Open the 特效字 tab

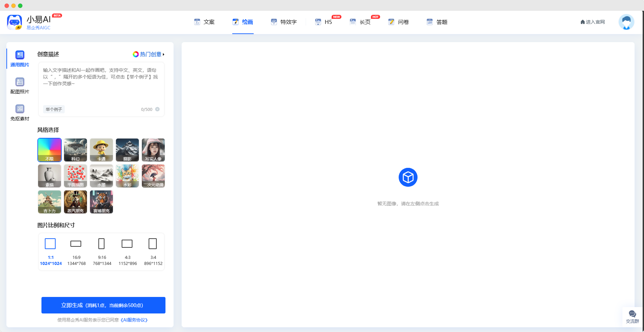tap(284, 22)
